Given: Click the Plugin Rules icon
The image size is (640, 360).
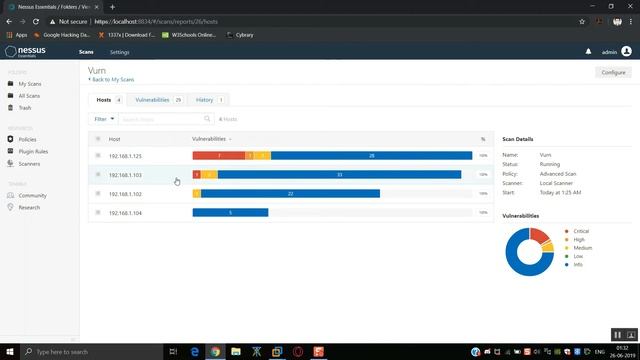Looking at the screenshot, I should (11, 151).
